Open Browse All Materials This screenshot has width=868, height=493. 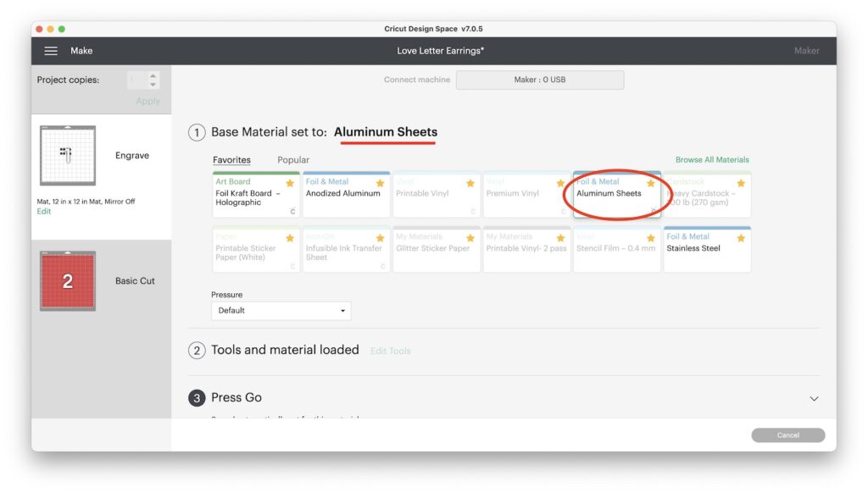(712, 160)
